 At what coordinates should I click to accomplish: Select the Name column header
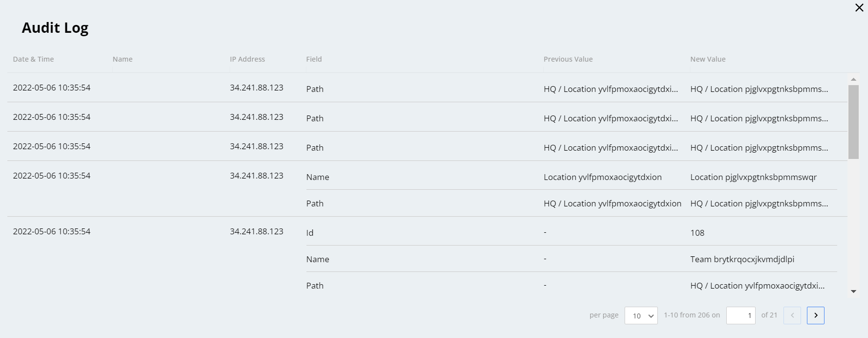pos(122,59)
